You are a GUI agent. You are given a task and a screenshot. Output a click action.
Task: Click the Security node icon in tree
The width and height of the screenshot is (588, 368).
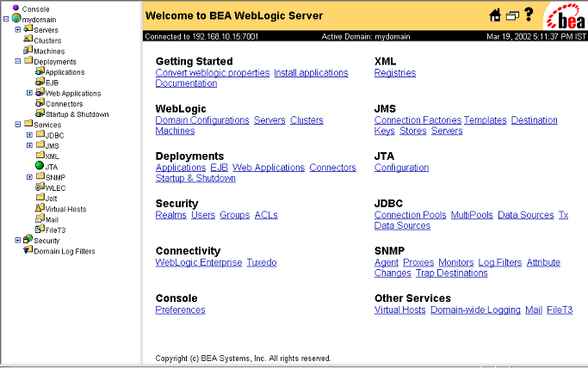(28, 239)
